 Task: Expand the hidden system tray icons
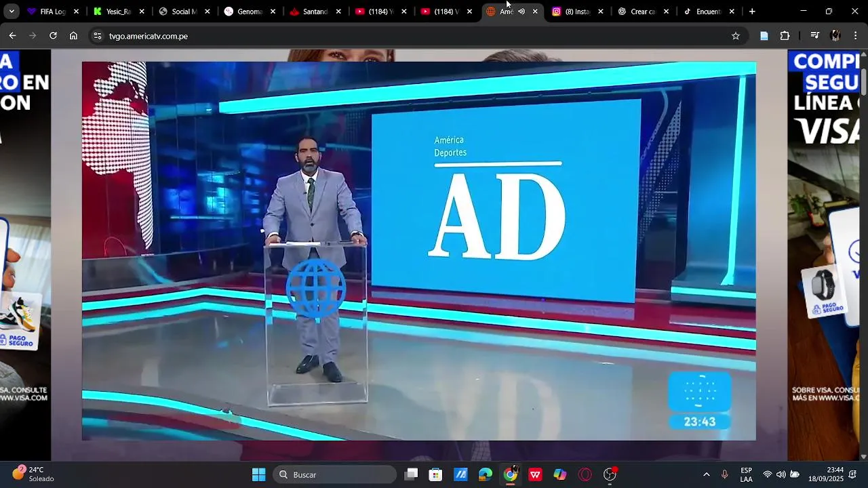pyautogui.click(x=707, y=474)
